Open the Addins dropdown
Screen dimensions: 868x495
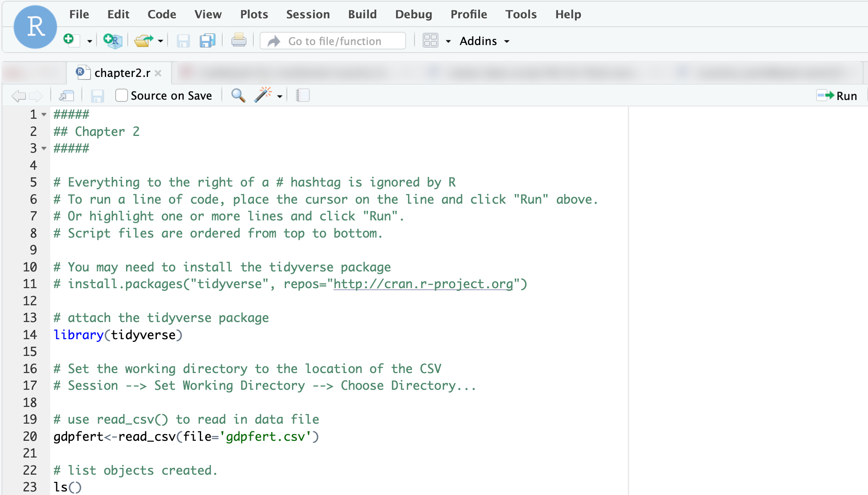pyautogui.click(x=484, y=41)
